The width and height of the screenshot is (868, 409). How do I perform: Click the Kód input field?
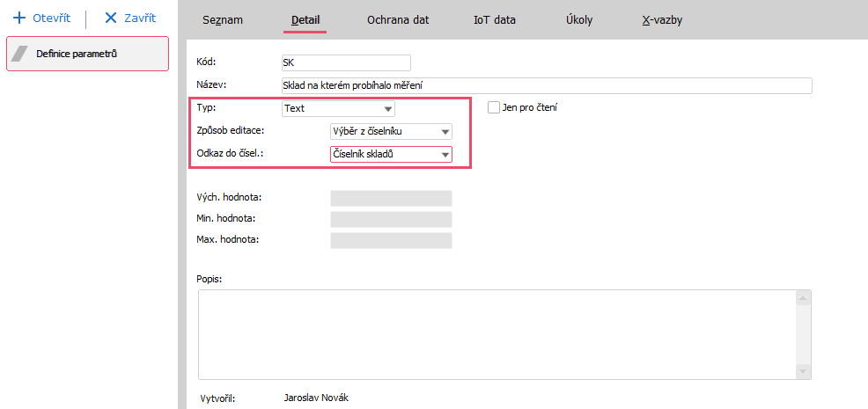[x=345, y=62]
